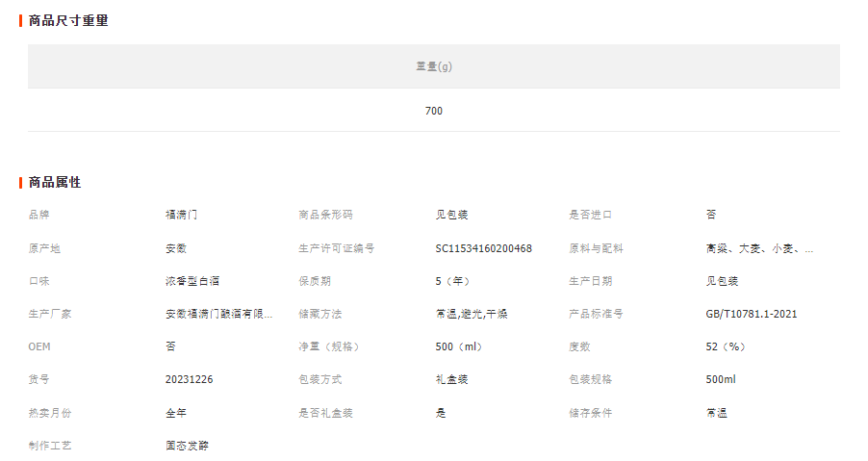This screenshot has height=461, width=868.
Task: Click the packaging type value 礼盒装
Action: tap(451, 379)
